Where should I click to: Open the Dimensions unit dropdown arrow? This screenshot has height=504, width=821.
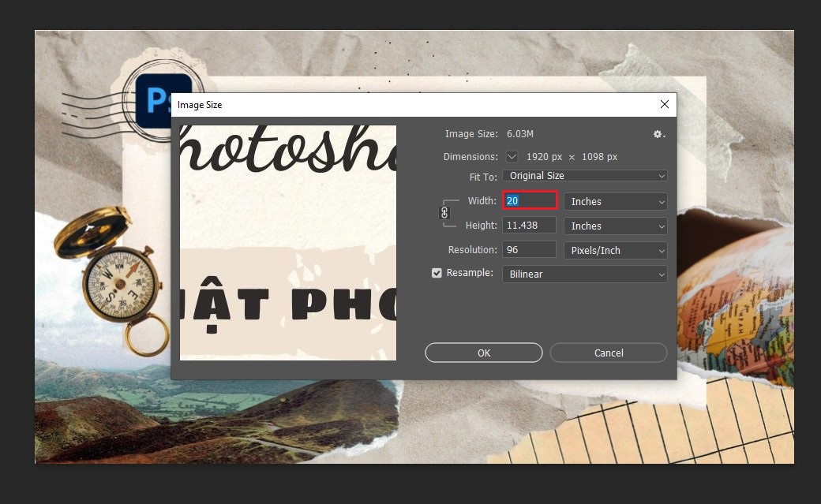click(512, 156)
